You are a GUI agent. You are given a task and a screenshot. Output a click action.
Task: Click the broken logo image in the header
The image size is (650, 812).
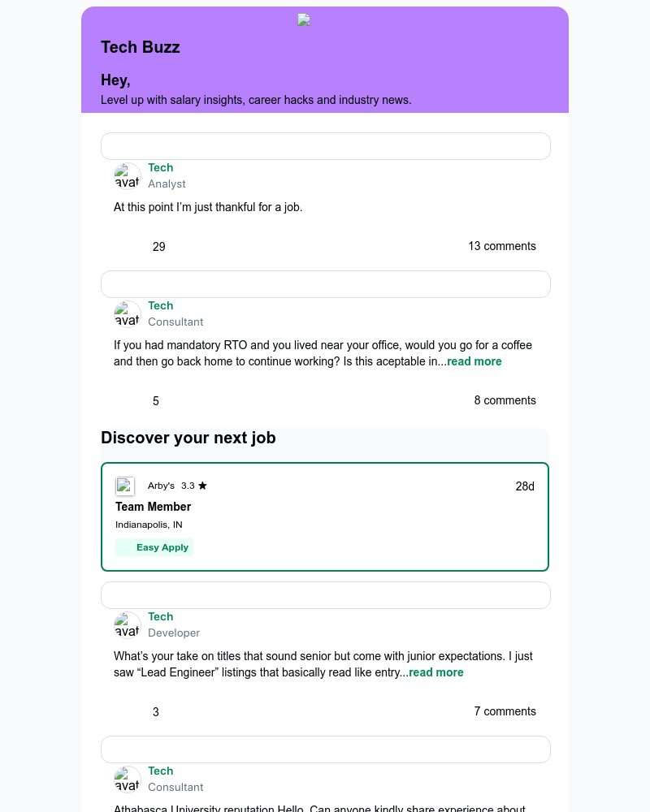click(304, 20)
